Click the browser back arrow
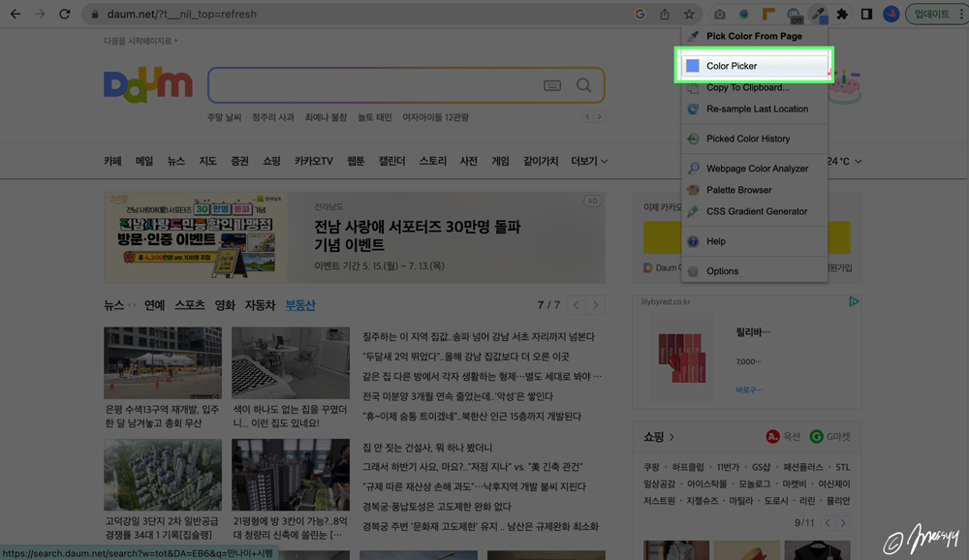 coord(15,14)
